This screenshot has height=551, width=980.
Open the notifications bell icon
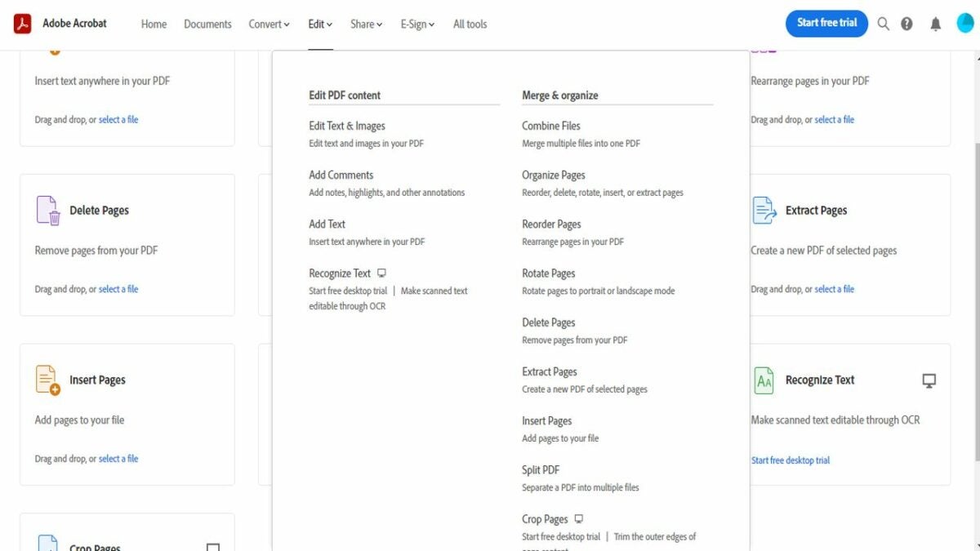click(x=936, y=24)
